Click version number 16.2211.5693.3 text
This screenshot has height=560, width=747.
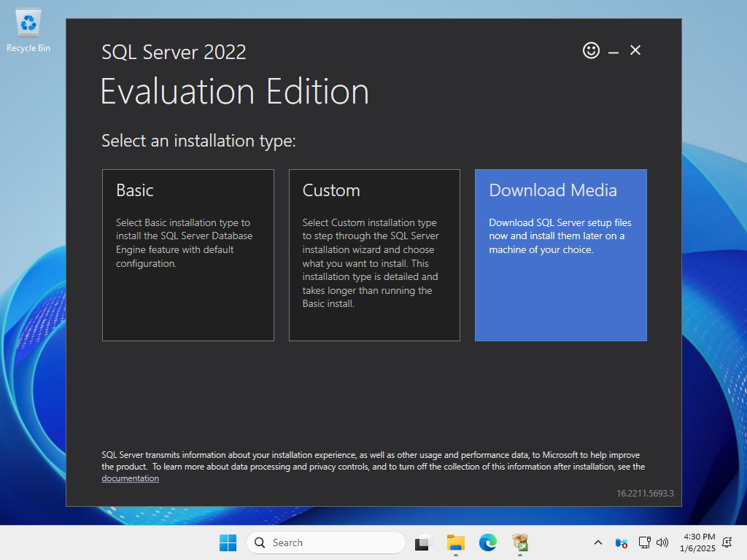pyautogui.click(x=645, y=494)
